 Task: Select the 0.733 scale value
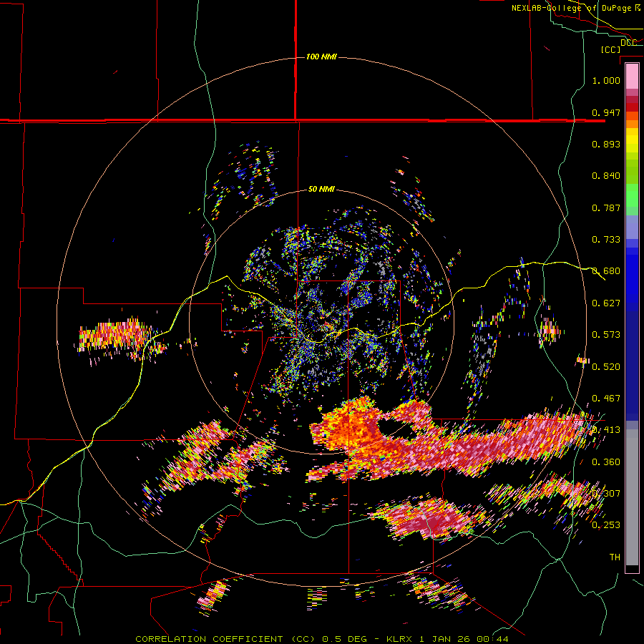(606, 240)
